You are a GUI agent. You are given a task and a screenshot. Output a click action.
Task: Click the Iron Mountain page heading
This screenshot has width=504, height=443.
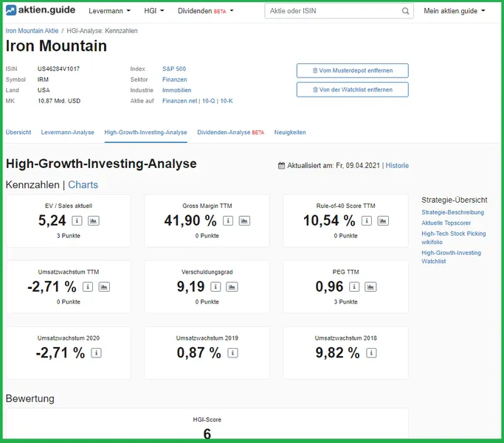pos(56,46)
